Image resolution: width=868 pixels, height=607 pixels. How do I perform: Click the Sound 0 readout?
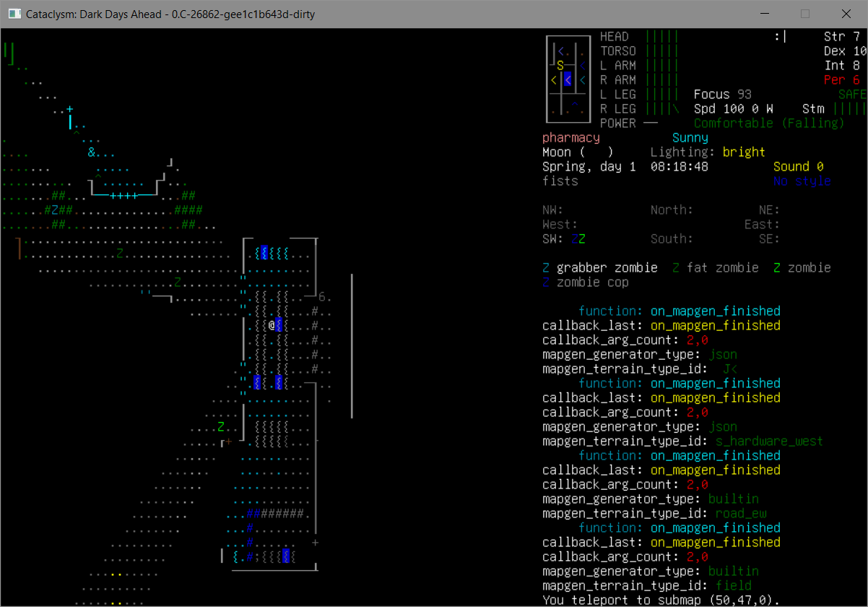point(799,166)
